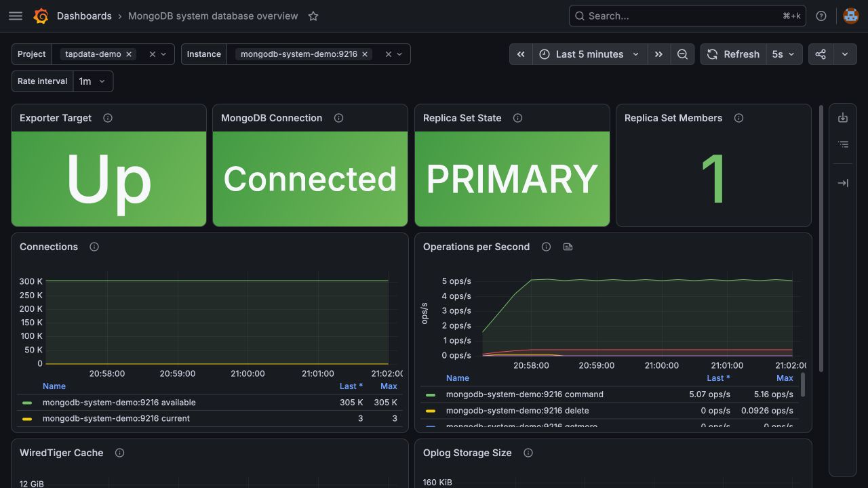Expand the Project dropdown chevron
Screen dimensions: 868x488
pyautogui.click(x=163, y=54)
